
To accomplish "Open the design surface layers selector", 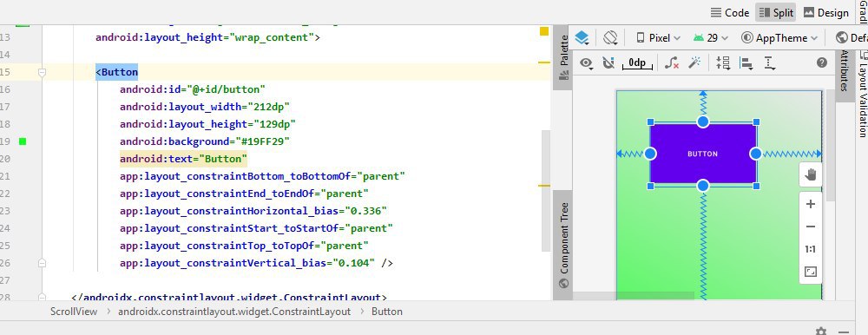I will (582, 37).
